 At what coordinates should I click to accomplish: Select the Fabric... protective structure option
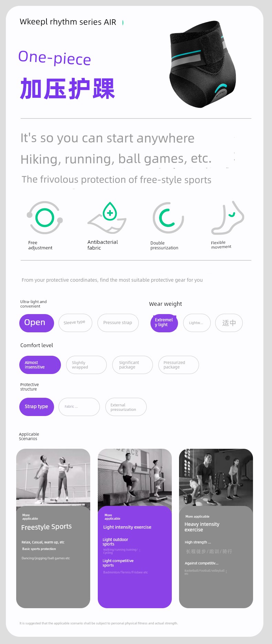point(79,407)
